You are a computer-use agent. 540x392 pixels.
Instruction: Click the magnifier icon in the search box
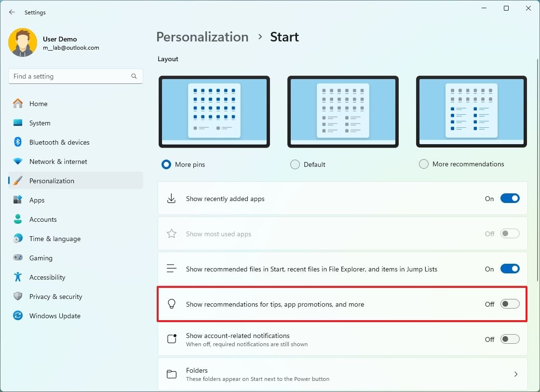point(134,76)
